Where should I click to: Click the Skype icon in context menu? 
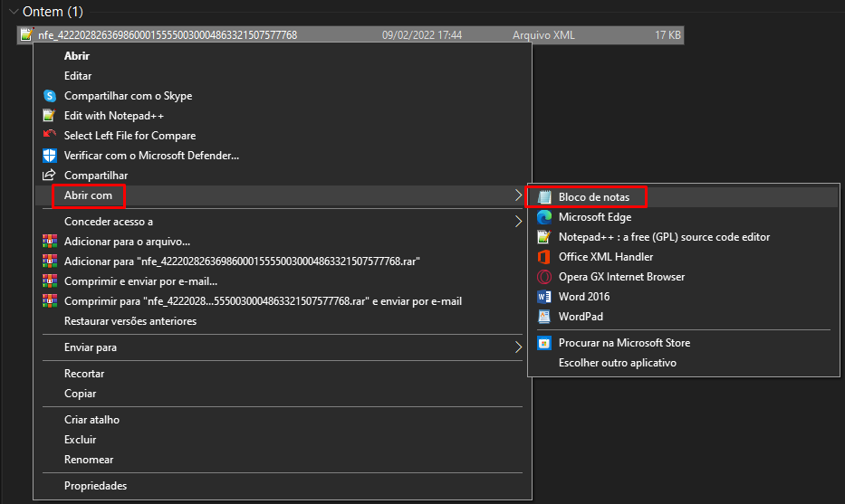point(50,96)
